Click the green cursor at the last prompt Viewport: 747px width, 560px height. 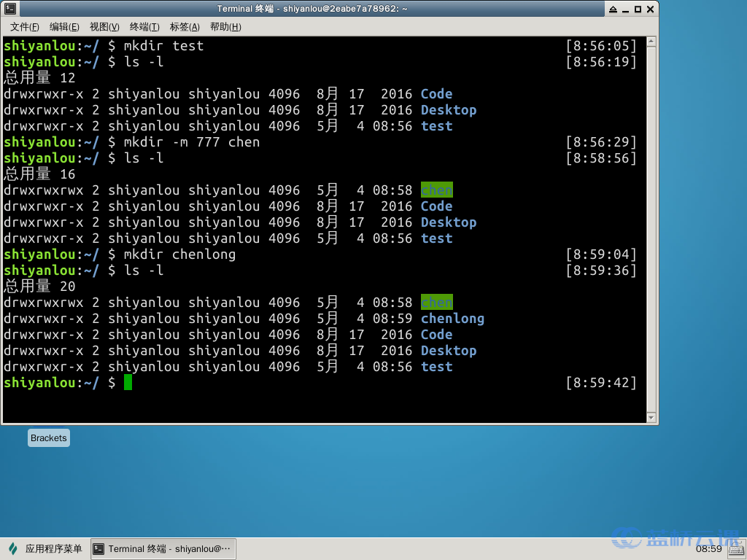coord(128,383)
